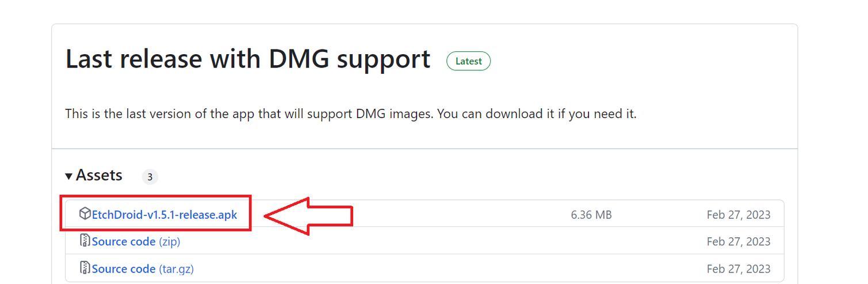Click the green Latest badge
Viewport: 868px width, 284px height.
click(468, 61)
